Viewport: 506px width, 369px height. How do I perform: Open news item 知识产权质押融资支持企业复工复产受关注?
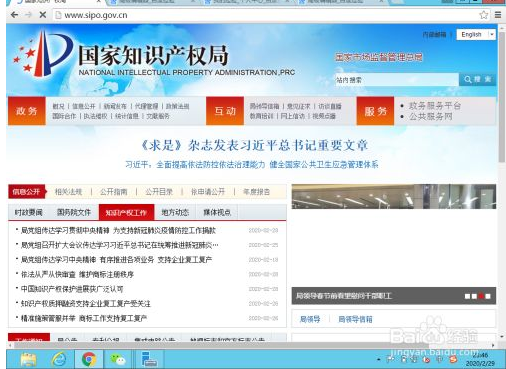coord(86,304)
